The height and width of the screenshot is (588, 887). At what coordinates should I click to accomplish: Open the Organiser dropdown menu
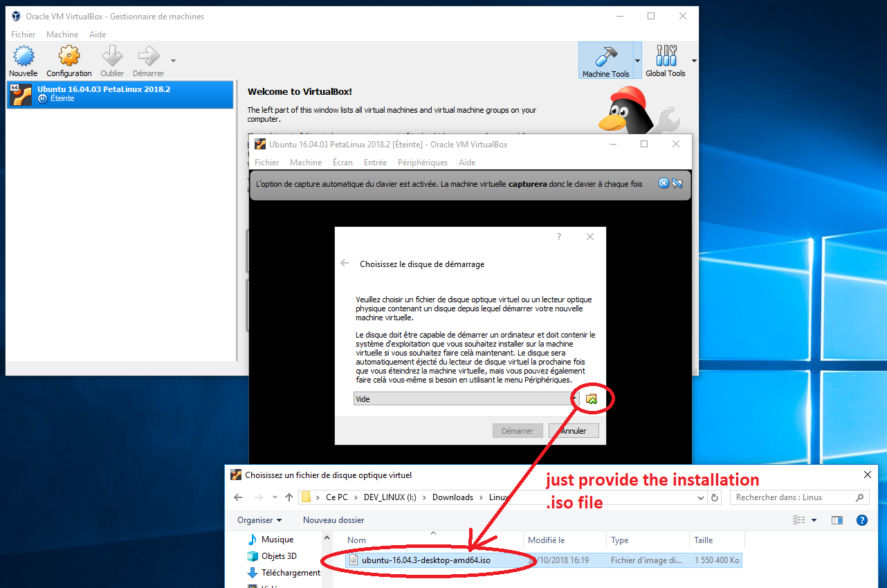(x=259, y=520)
